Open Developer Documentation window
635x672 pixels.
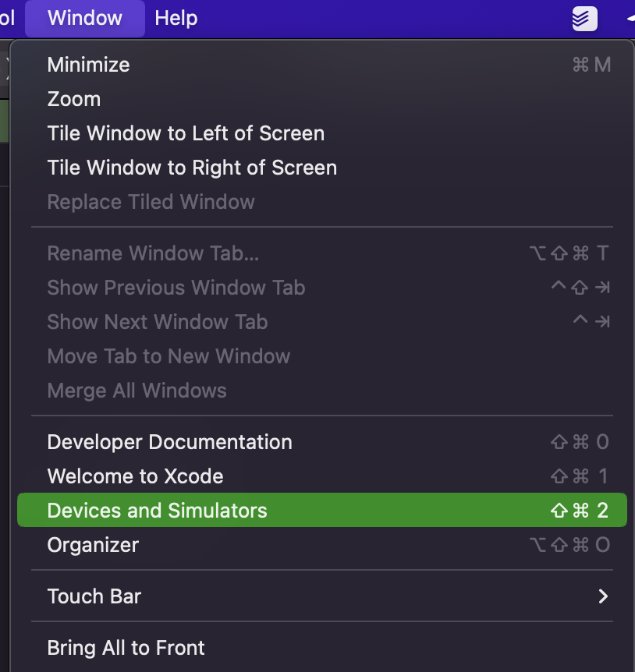[321, 442]
